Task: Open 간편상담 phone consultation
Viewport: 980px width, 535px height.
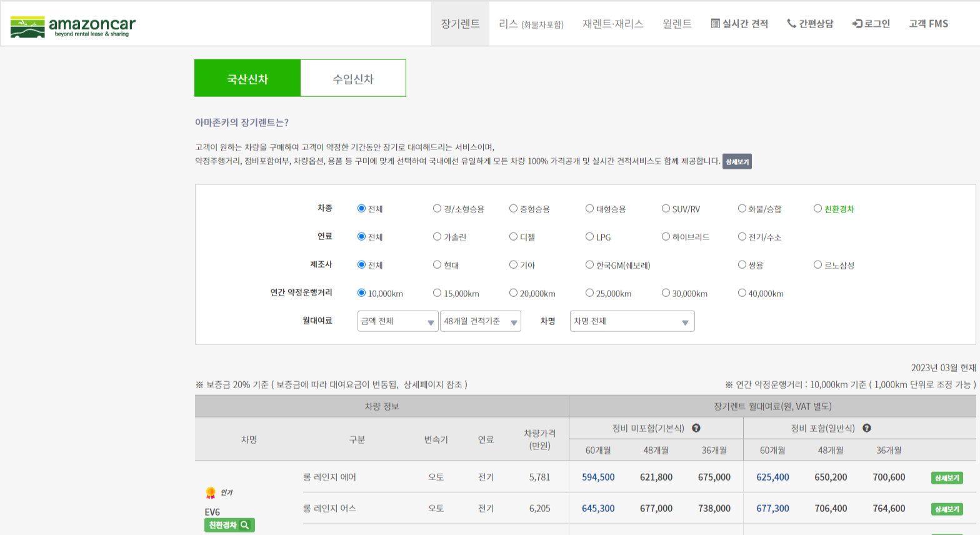Action: coord(810,24)
